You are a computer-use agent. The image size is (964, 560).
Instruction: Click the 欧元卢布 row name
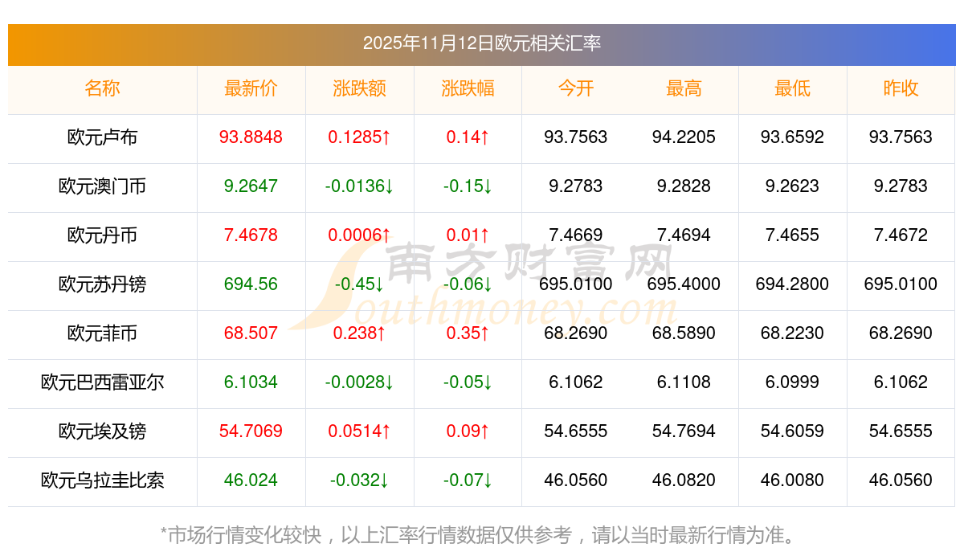coord(102,137)
